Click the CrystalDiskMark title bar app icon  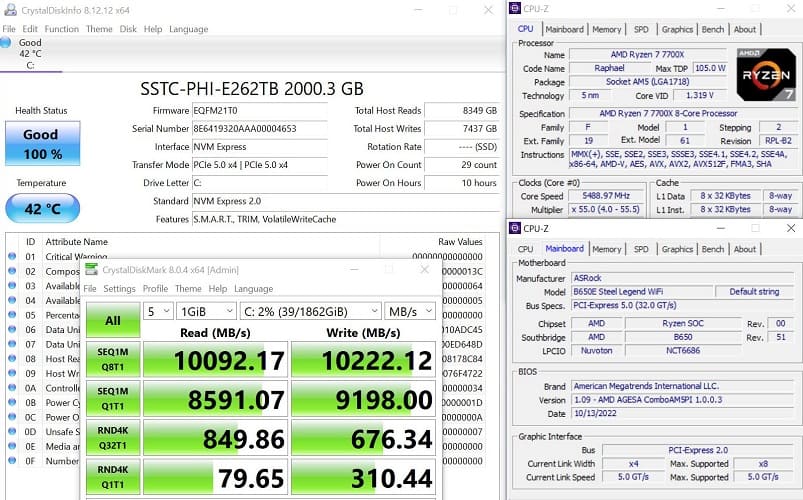tap(90, 270)
